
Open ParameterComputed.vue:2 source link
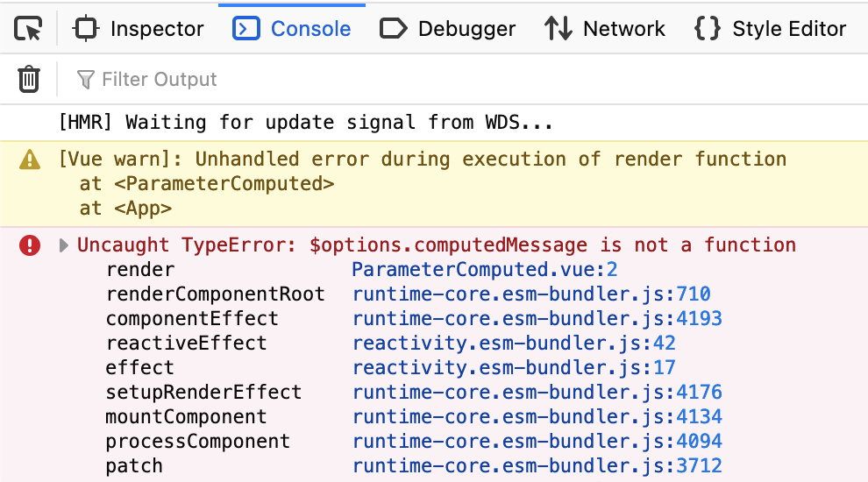tap(485, 270)
